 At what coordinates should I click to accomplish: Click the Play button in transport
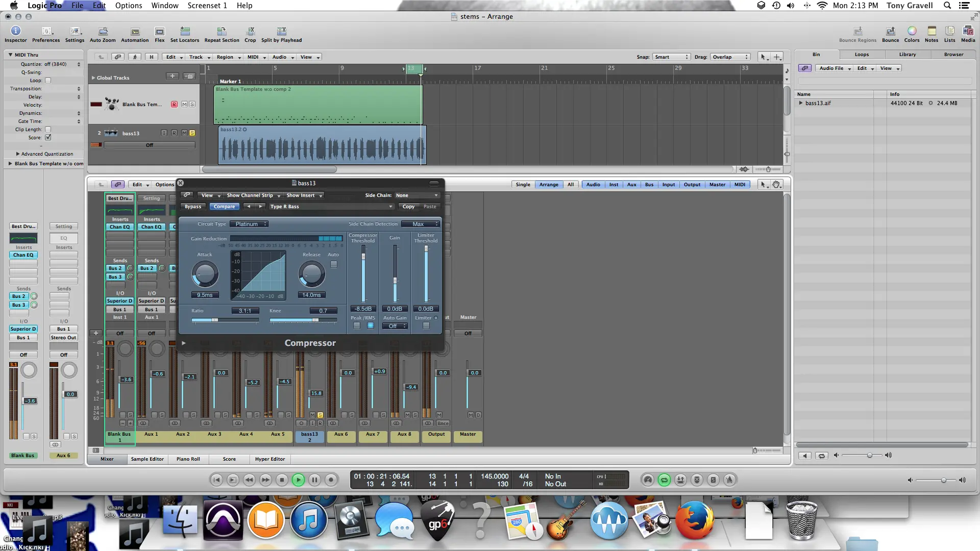(299, 480)
